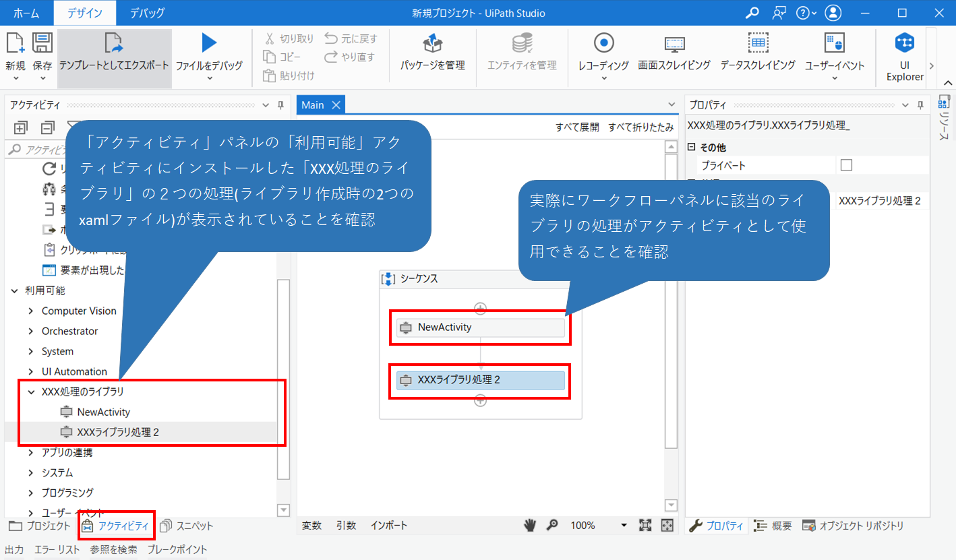Click the 保存 (Save) icon
Viewport: 956px width, 560px height.
point(42,43)
